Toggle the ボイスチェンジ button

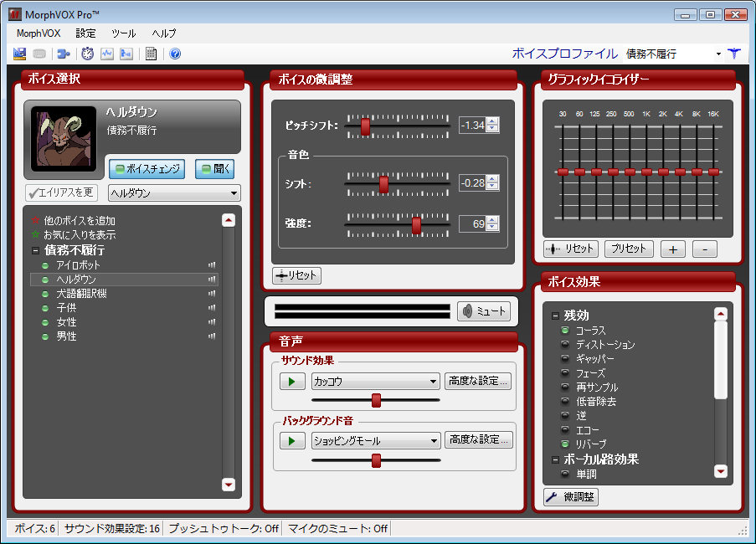[x=147, y=169]
